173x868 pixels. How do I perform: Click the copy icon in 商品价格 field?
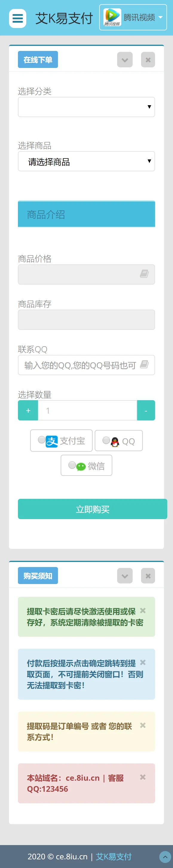pos(145,274)
